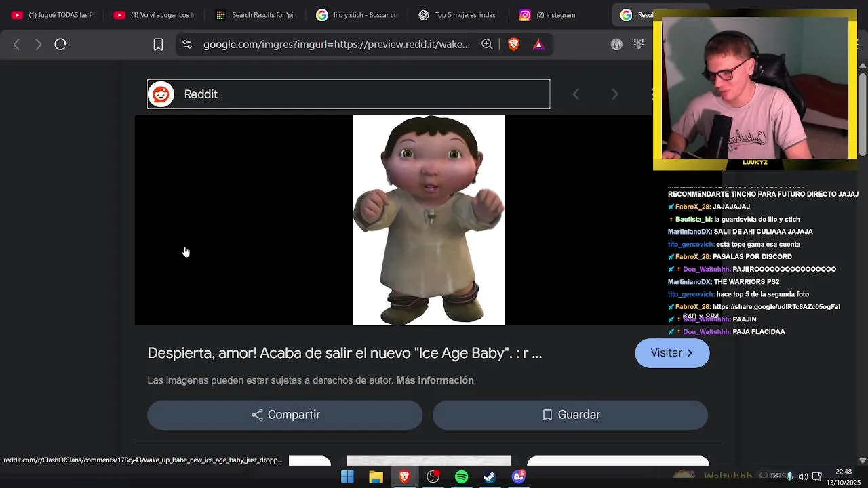Screen dimensions: 868x488
Task: Open the OBS Studio taskbar icon
Action: pyautogui.click(x=433, y=477)
